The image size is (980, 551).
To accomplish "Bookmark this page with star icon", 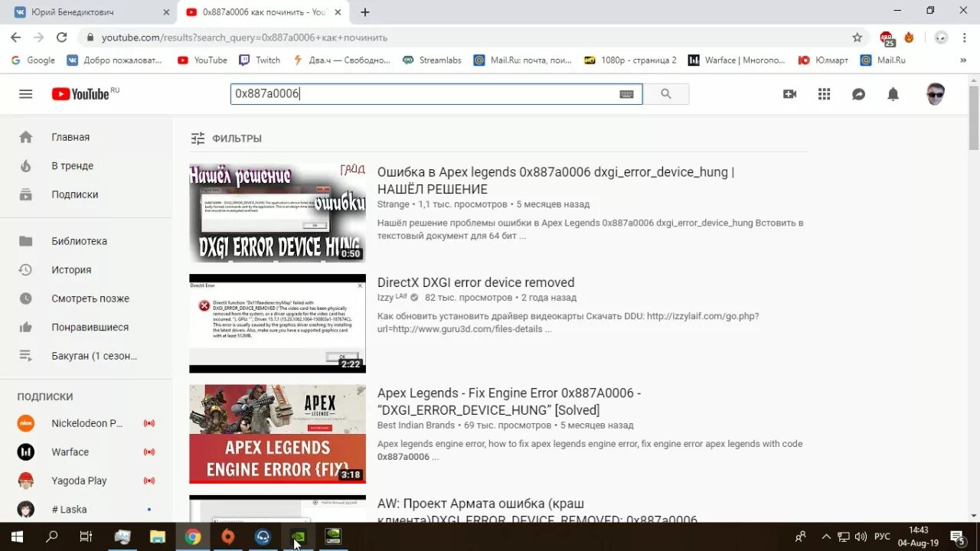I will (857, 37).
